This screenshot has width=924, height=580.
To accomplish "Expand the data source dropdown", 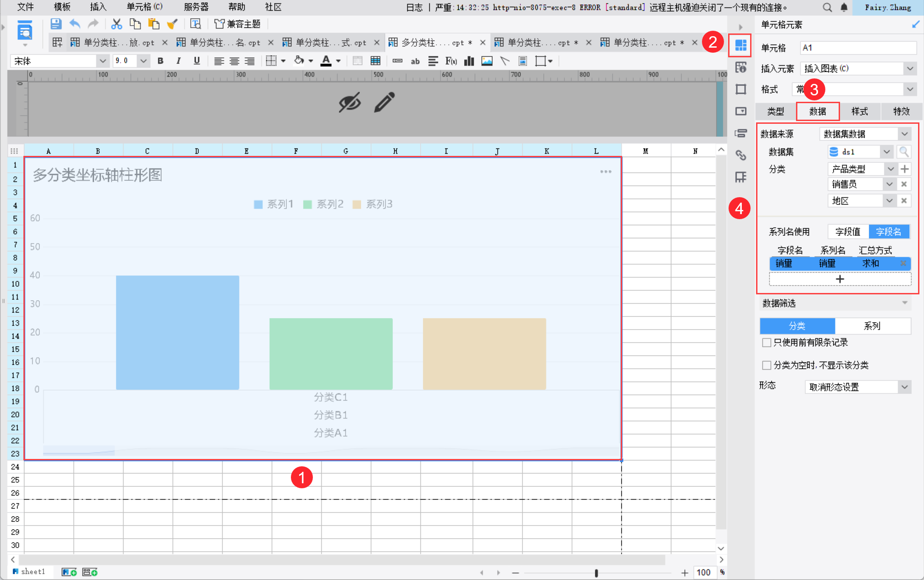I will (x=904, y=134).
